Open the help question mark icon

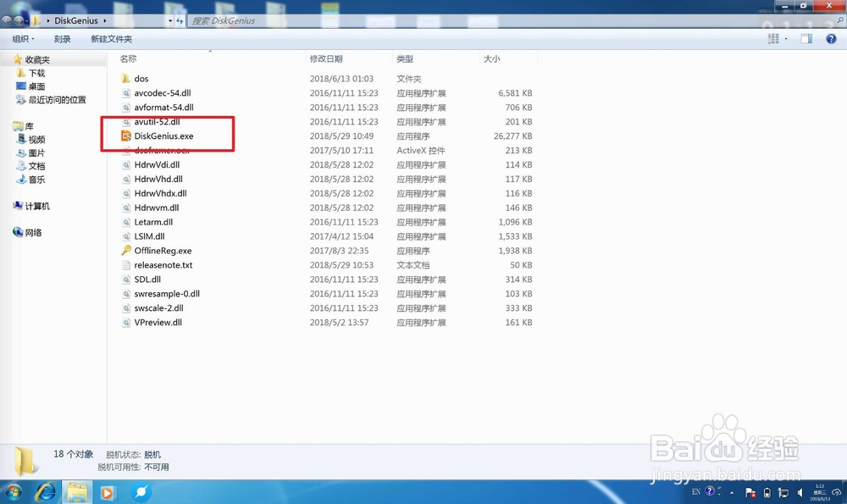point(831,39)
